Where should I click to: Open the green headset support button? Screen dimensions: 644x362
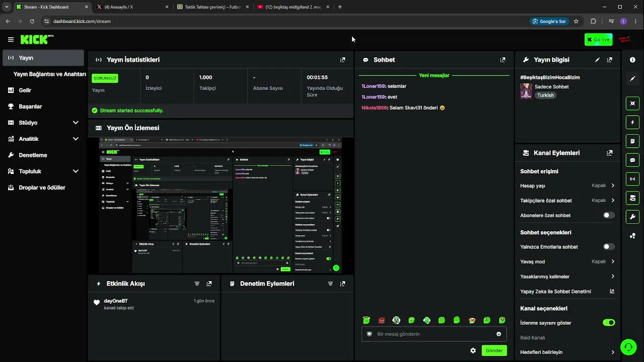click(628, 347)
